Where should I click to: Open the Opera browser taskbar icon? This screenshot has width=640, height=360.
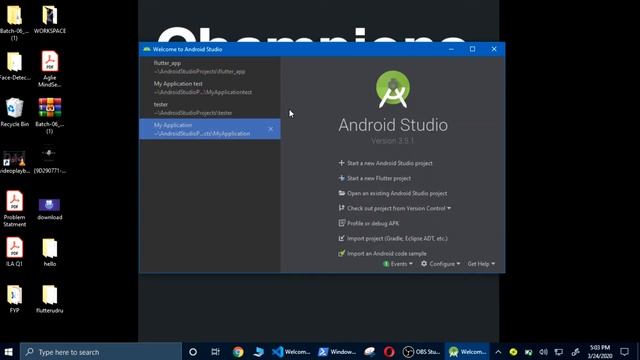[389, 351]
